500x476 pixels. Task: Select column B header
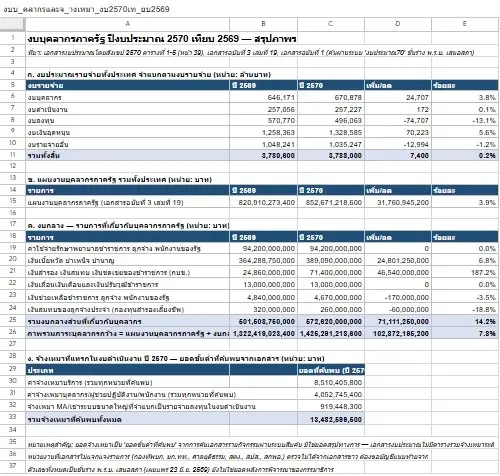(263, 24)
